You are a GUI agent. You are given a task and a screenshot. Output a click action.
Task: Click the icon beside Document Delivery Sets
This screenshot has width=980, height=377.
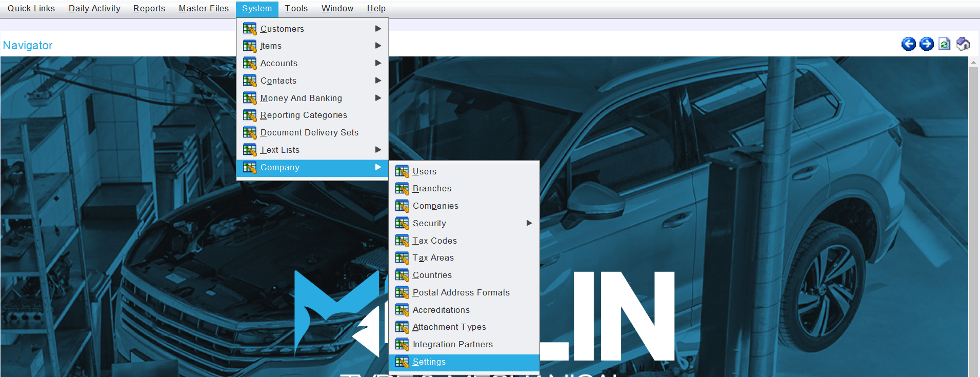tap(250, 133)
